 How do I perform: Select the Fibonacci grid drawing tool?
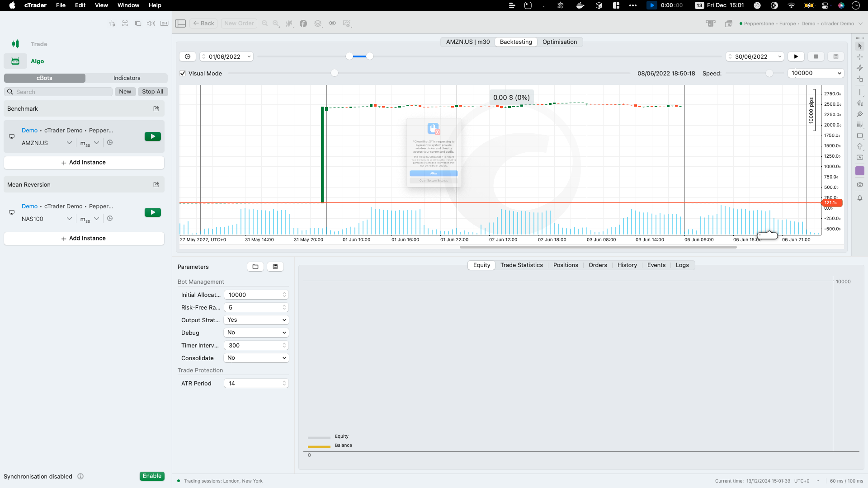click(x=860, y=125)
